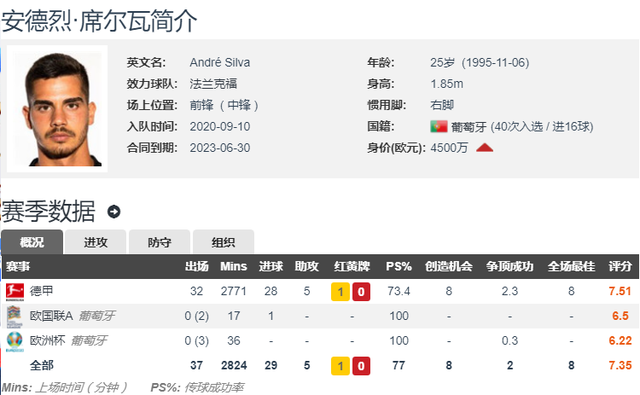
Task: Select the 概况 tab
Action: tap(32, 242)
